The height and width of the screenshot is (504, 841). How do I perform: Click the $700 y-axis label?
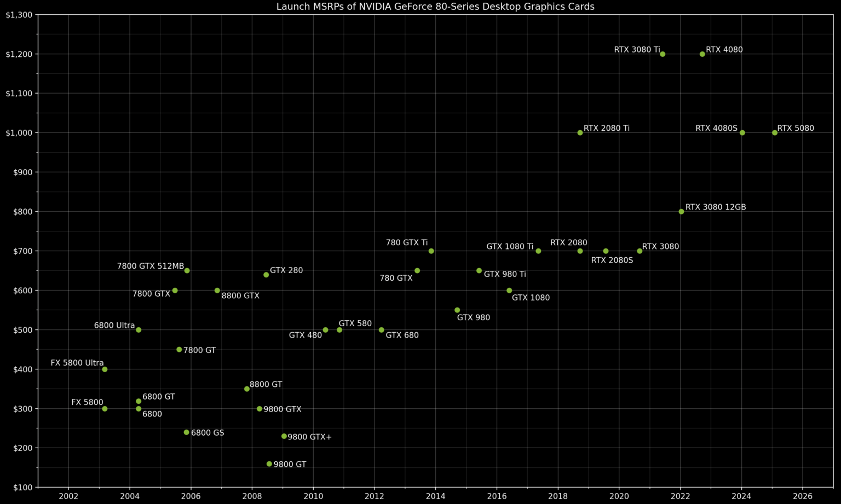pyautogui.click(x=22, y=251)
